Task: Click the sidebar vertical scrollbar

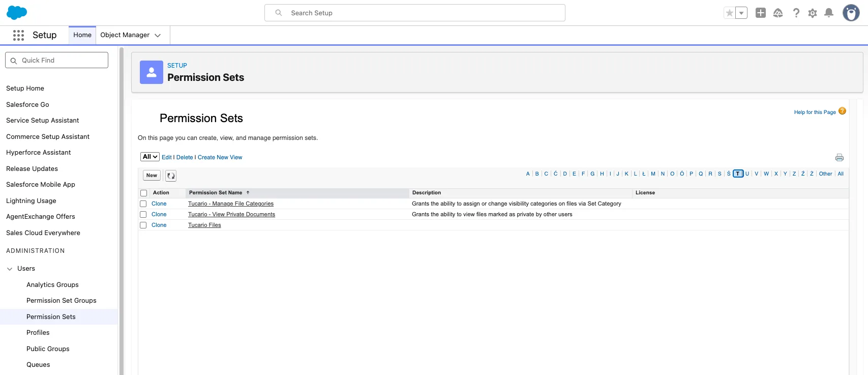Action: (122, 211)
